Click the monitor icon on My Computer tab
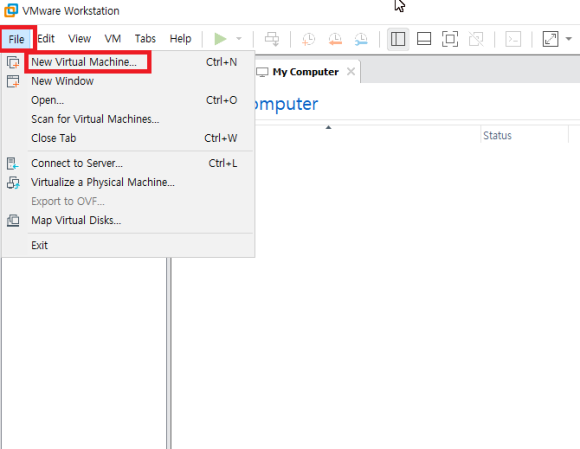Viewport: 580px width, 449px height. click(262, 72)
